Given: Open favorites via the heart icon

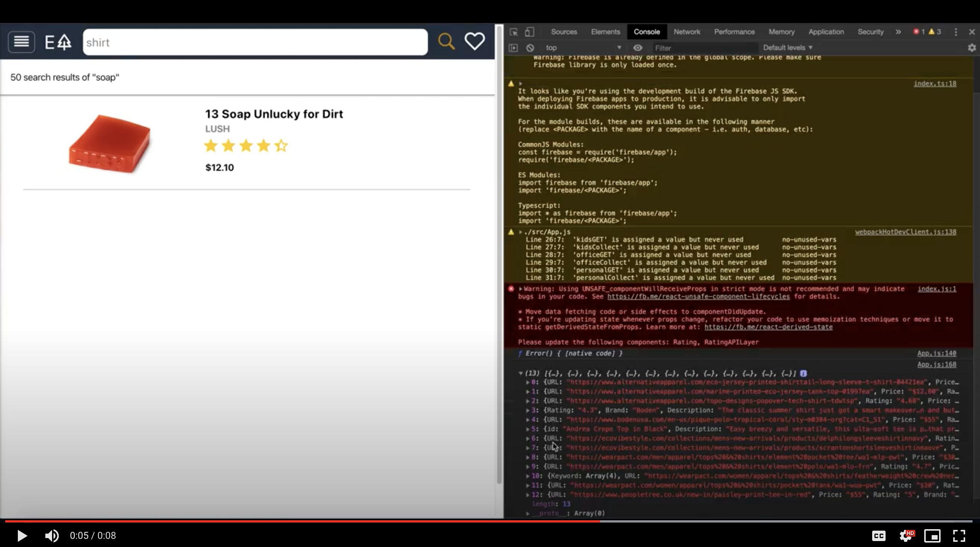Looking at the screenshot, I should pos(474,42).
